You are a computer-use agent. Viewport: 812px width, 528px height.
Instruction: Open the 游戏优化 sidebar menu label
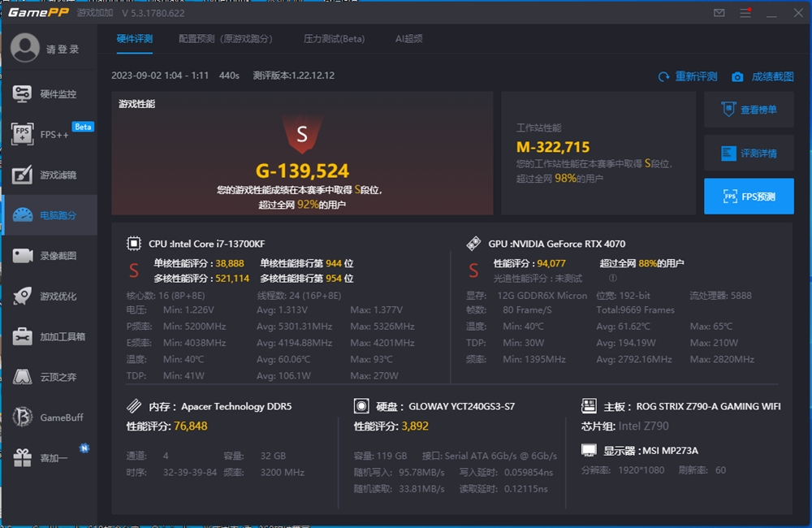(58, 296)
